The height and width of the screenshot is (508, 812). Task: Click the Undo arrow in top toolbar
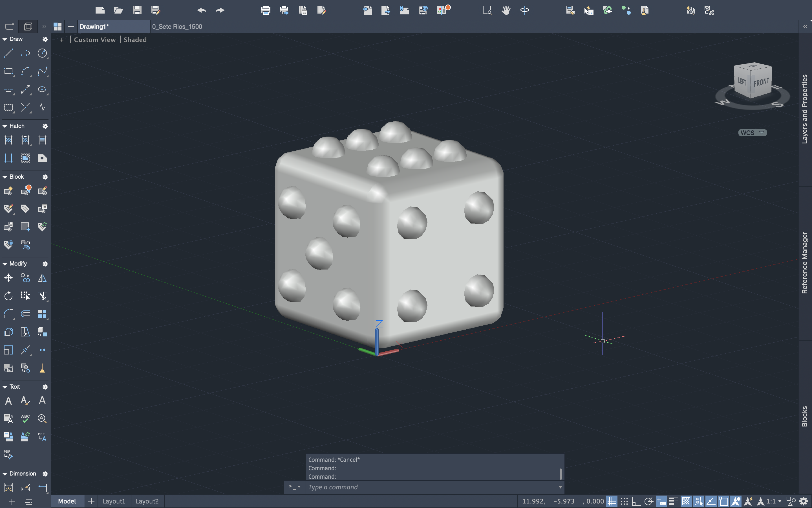click(x=202, y=10)
